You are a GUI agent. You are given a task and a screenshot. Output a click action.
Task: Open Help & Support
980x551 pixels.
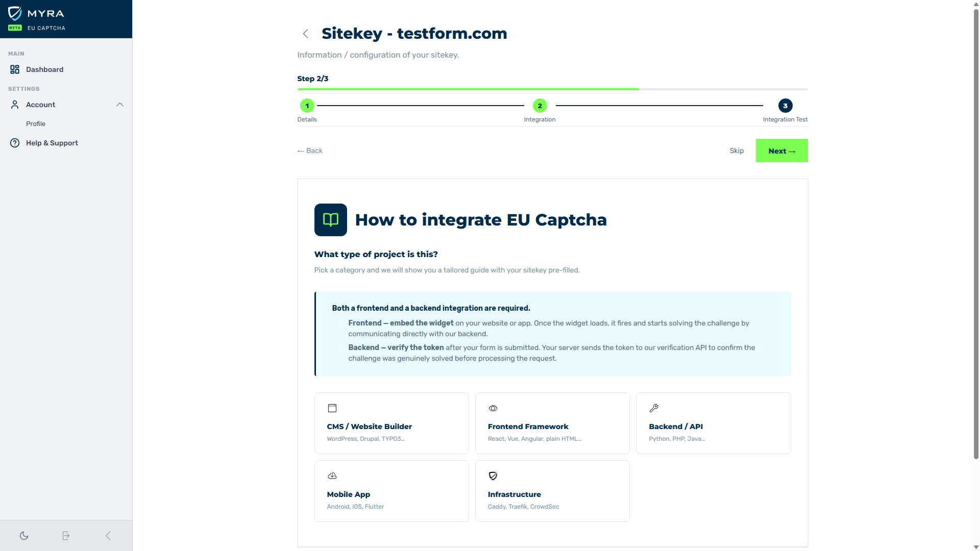(x=52, y=143)
